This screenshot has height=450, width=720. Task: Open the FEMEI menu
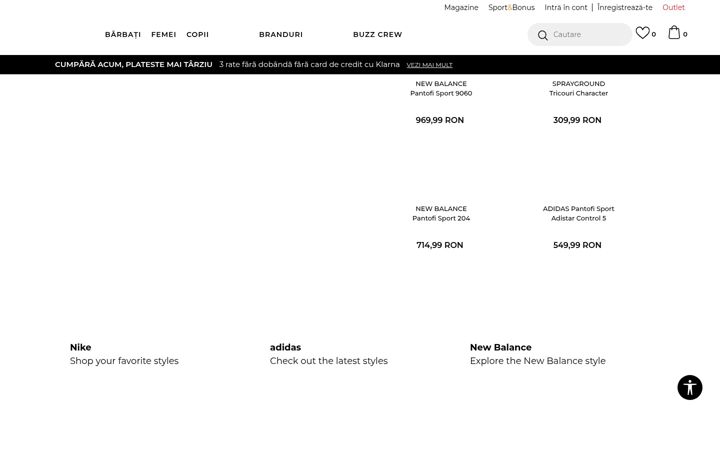(x=163, y=34)
